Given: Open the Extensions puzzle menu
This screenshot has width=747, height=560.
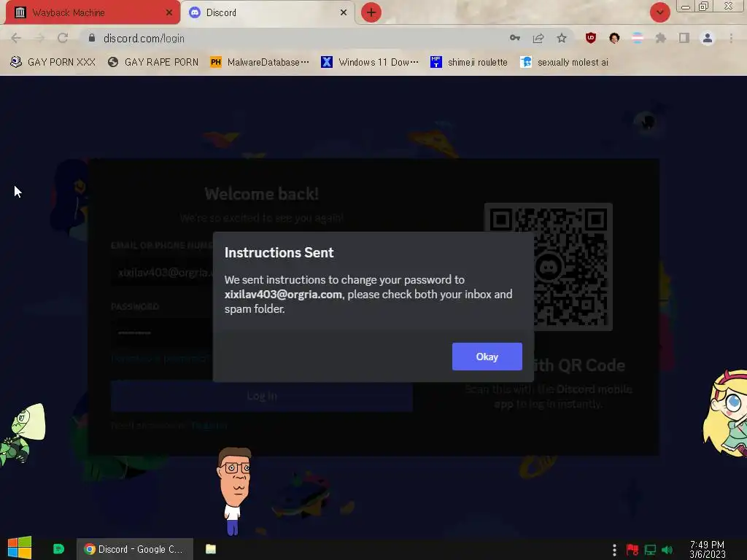Looking at the screenshot, I should (661, 38).
